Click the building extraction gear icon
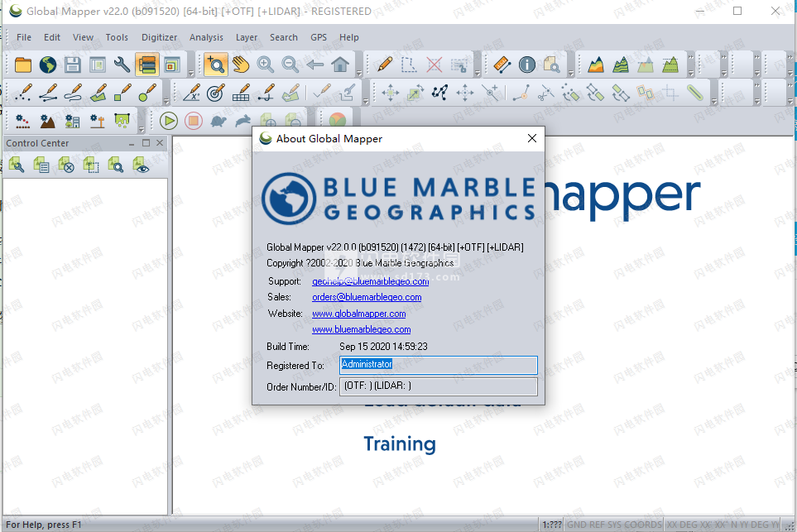The height and width of the screenshot is (532, 797). (73, 121)
